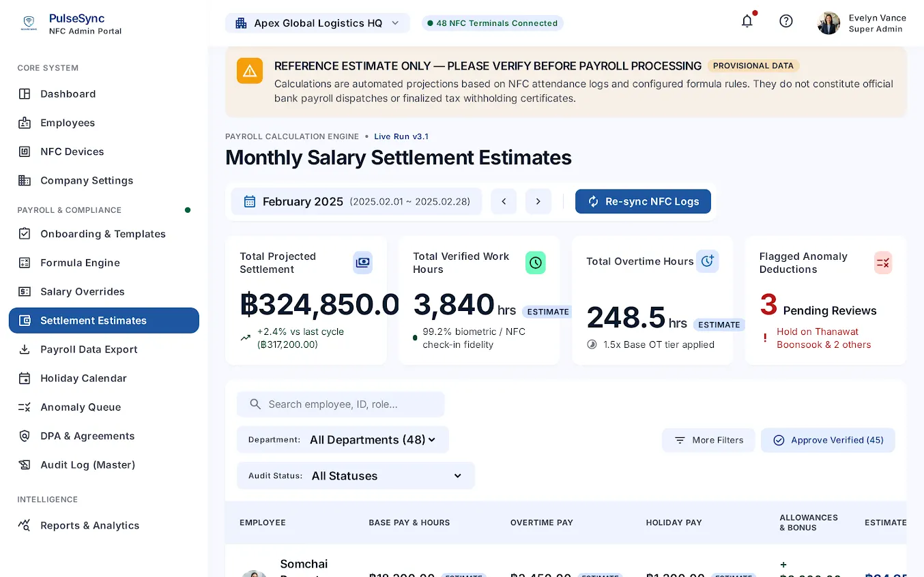Open Evelyn Vance's profile menu
This screenshot has width=924, height=577.
click(862, 23)
